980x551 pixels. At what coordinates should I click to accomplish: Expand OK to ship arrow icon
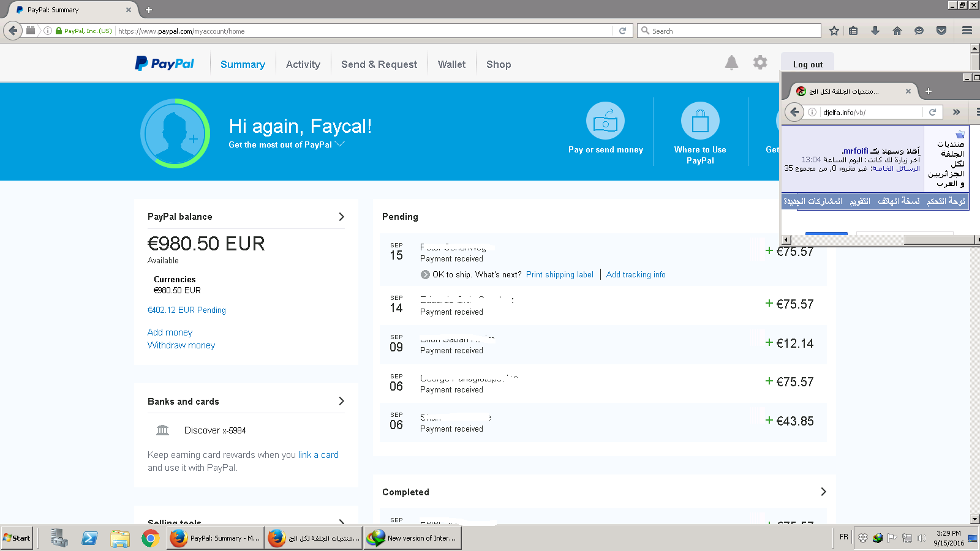click(x=425, y=274)
